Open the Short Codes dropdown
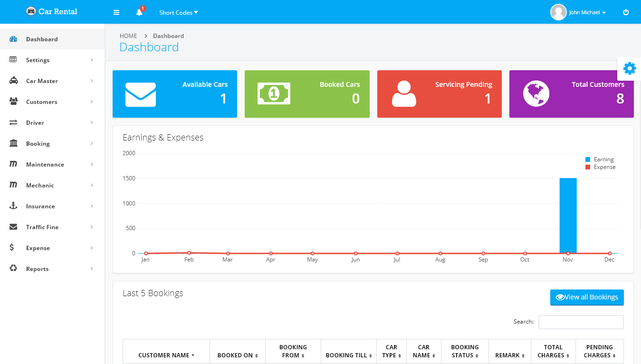 tap(178, 12)
